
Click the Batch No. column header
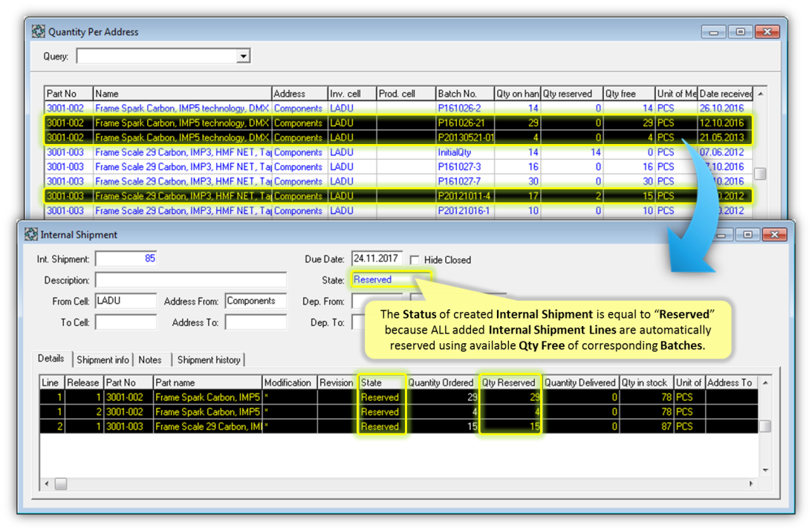click(x=465, y=94)
